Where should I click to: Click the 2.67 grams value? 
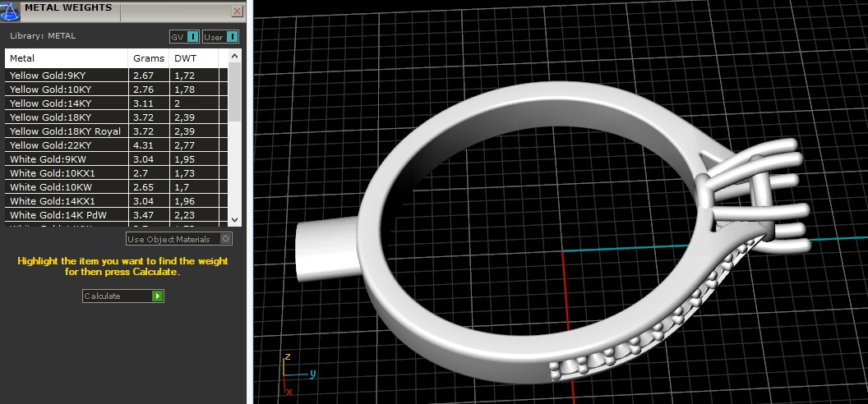coord(143,76)
